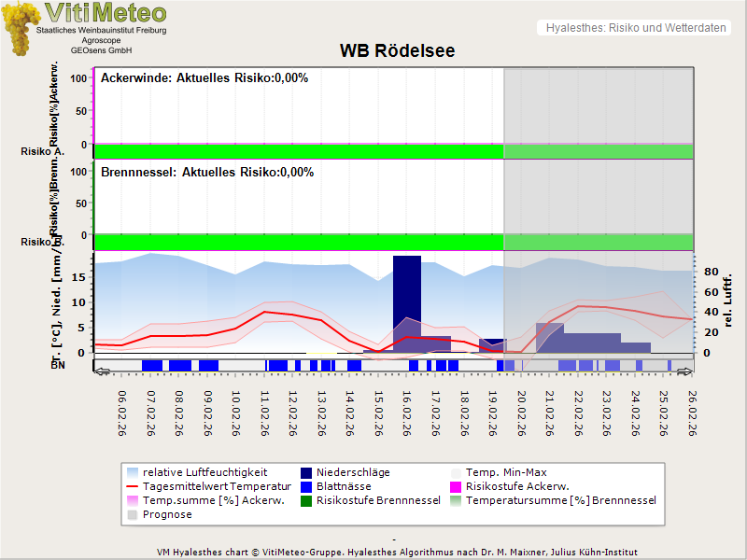
Task: Click the relative Luftfeuchtigkeit legend swatch
Action: [x=133, y=472]
